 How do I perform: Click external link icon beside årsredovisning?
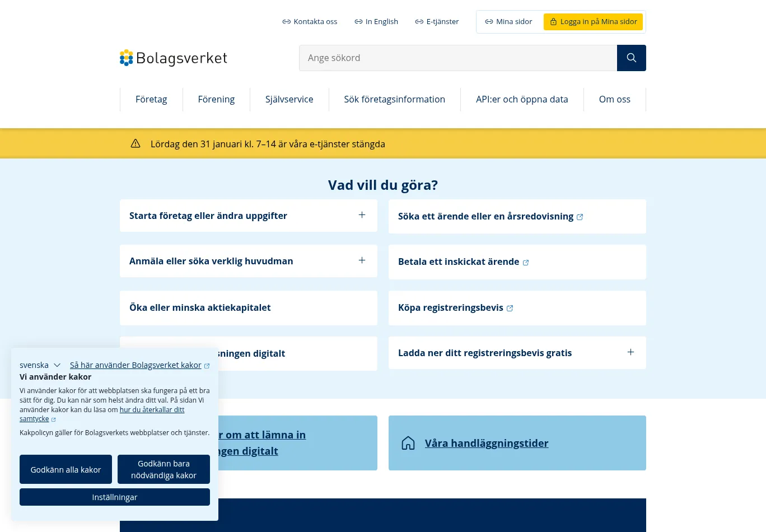[x=580, y=217]
